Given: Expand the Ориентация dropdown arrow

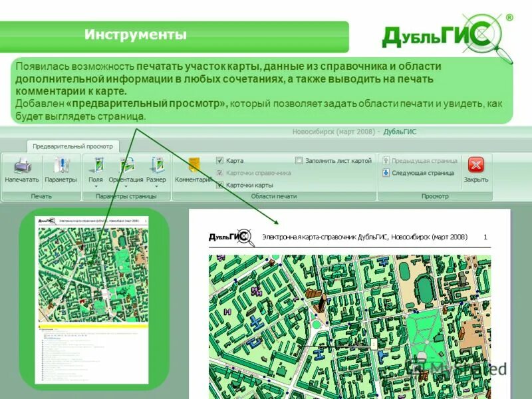Looking at the screenshot, I should pyautogui.click(x=126, y=187).
